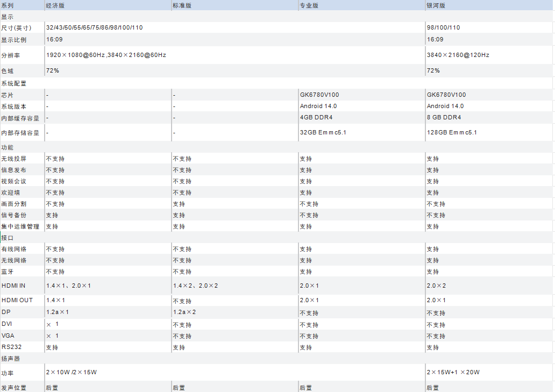Click the 欢迎墙 row label
Viewport: 555px width, 392px height.
coord(11,193)
